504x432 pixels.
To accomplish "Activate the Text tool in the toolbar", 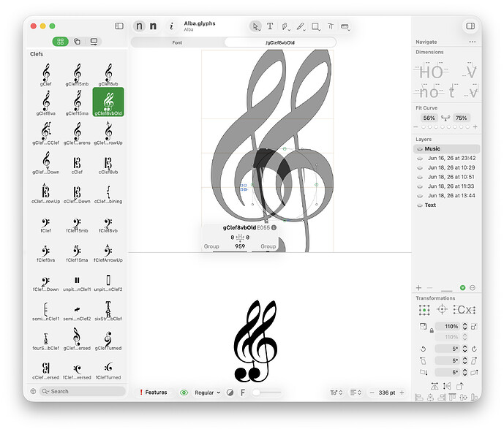I will [x=270, y=26].
